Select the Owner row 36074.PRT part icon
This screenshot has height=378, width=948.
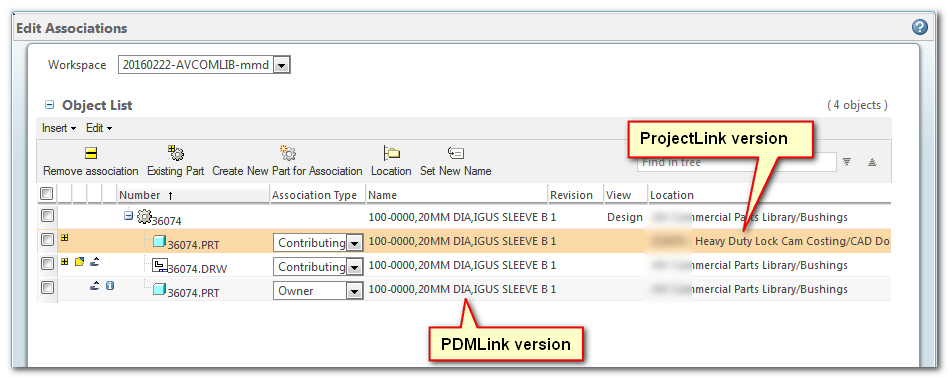160,290
